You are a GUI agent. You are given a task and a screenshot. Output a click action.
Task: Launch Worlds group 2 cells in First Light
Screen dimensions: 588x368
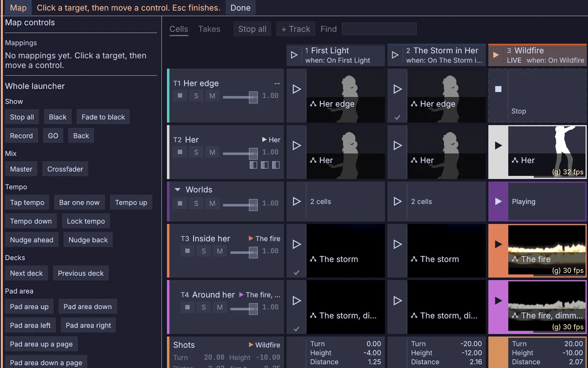(x=297, y=201)
